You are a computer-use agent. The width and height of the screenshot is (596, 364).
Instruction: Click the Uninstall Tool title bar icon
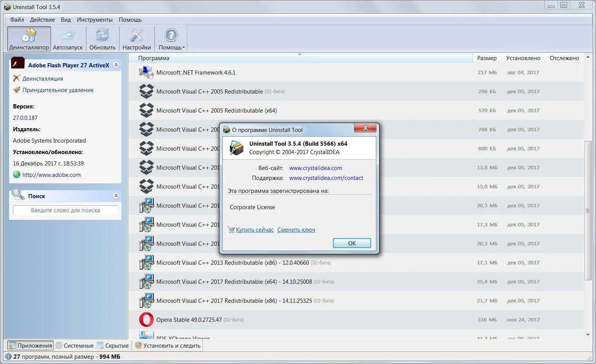7,7
